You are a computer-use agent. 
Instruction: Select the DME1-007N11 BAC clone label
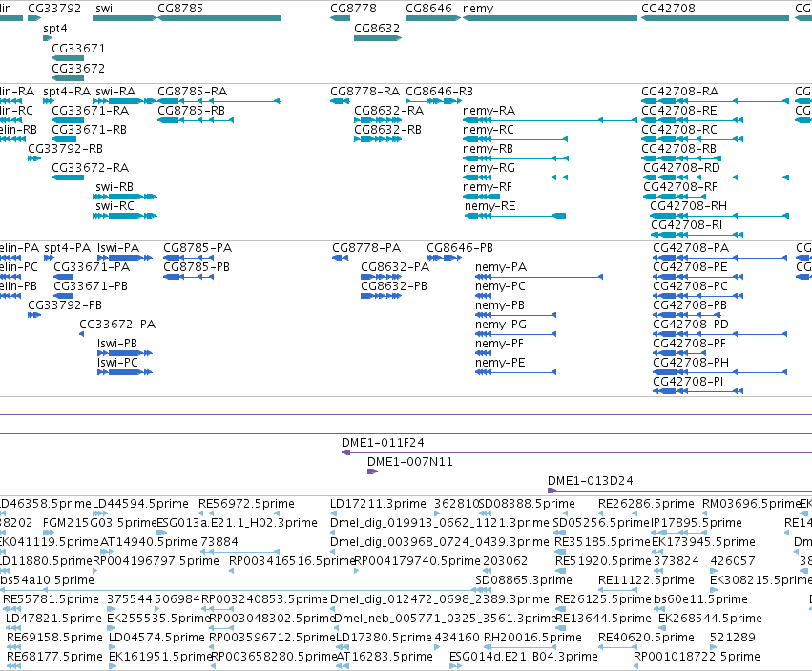tap(410, 462)
